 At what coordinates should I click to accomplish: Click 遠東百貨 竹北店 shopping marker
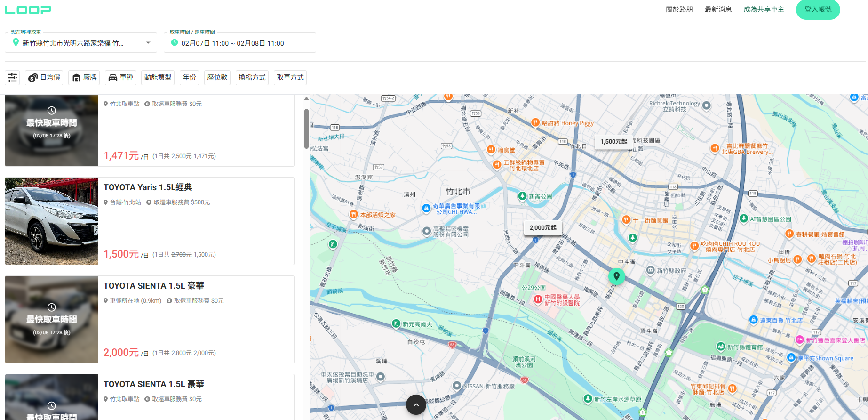click(753, 320)
